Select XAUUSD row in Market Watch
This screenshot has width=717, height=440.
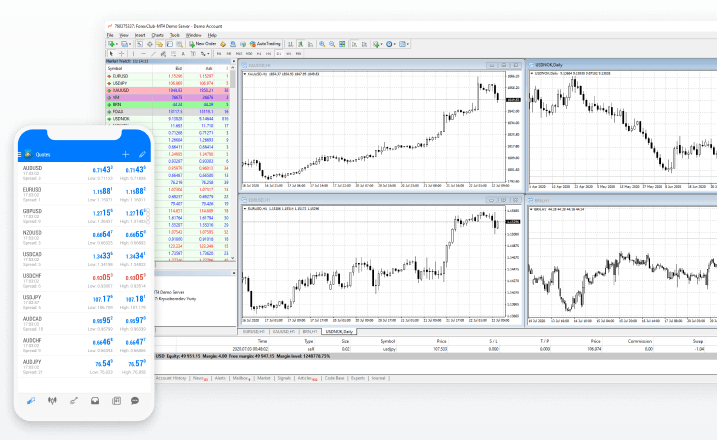(168, 90)
